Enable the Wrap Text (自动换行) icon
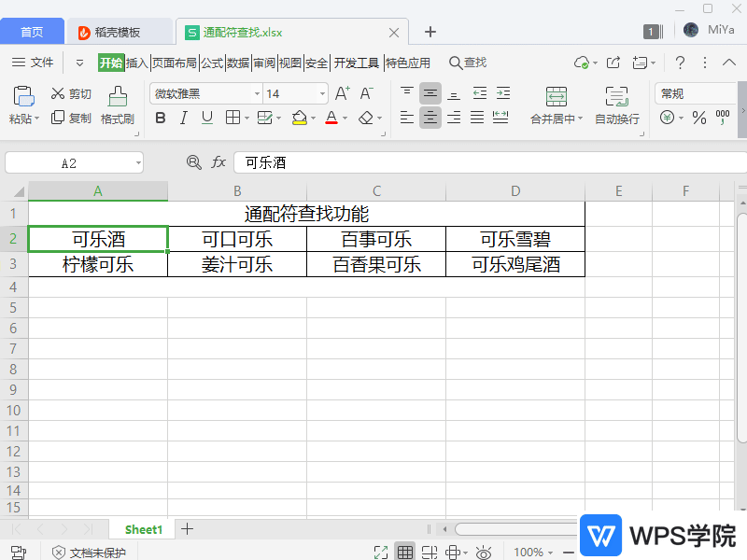Viewport: 747px width, 560px height. (x=616, y=103)
